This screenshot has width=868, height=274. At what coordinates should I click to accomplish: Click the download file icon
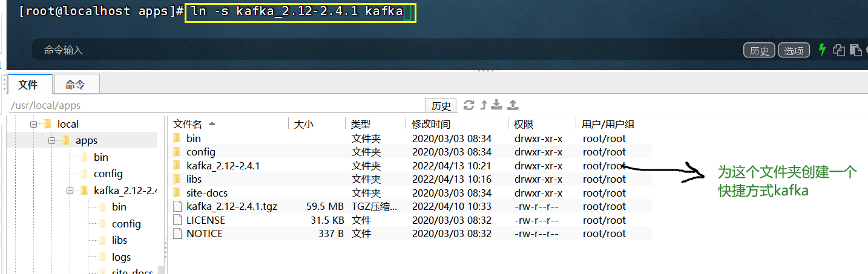click(496, 105)
